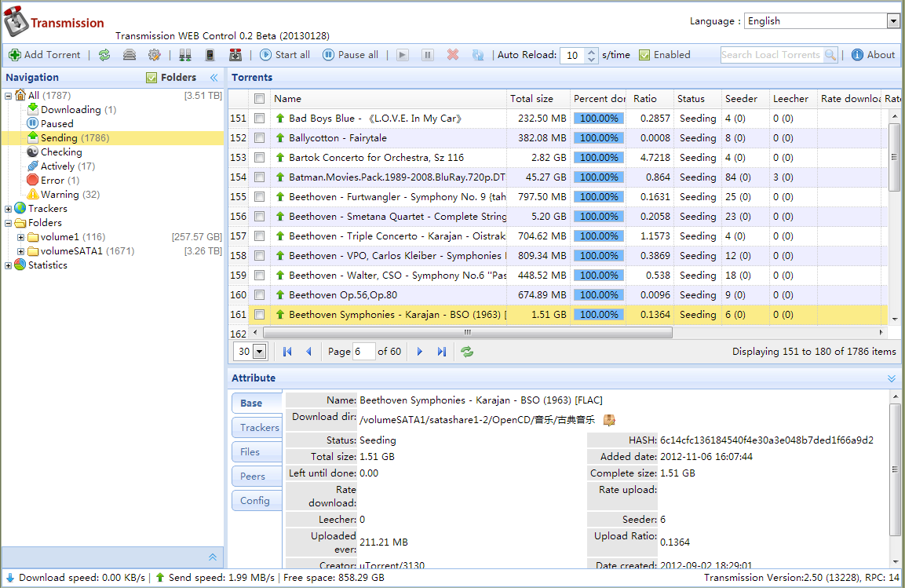Expand the volume1 folder node
The height and width of the screenshot is (588, 905).
pos(20,237)
